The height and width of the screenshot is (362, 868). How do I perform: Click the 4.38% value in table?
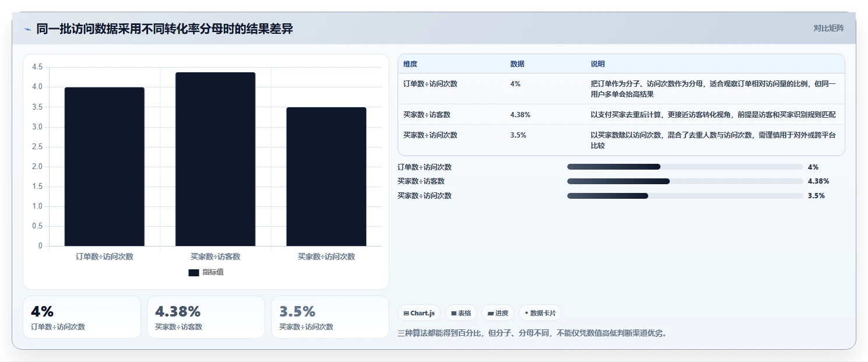coord(520,115)
